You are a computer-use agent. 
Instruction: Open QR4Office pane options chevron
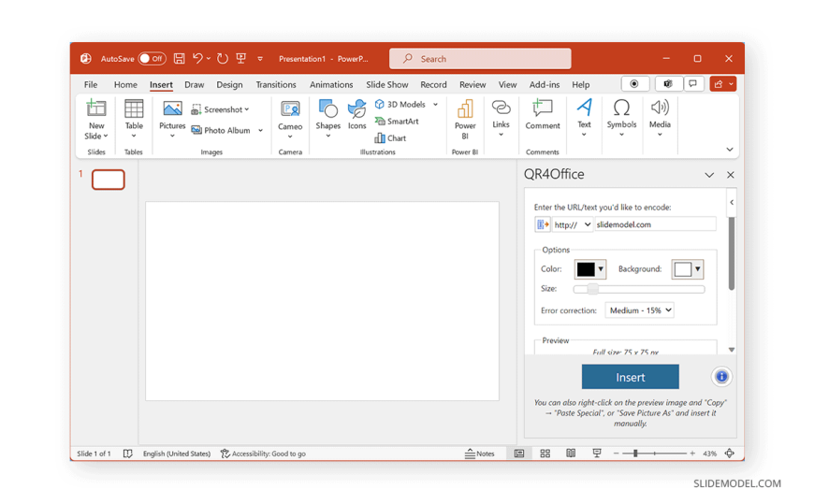click(709, 175)
